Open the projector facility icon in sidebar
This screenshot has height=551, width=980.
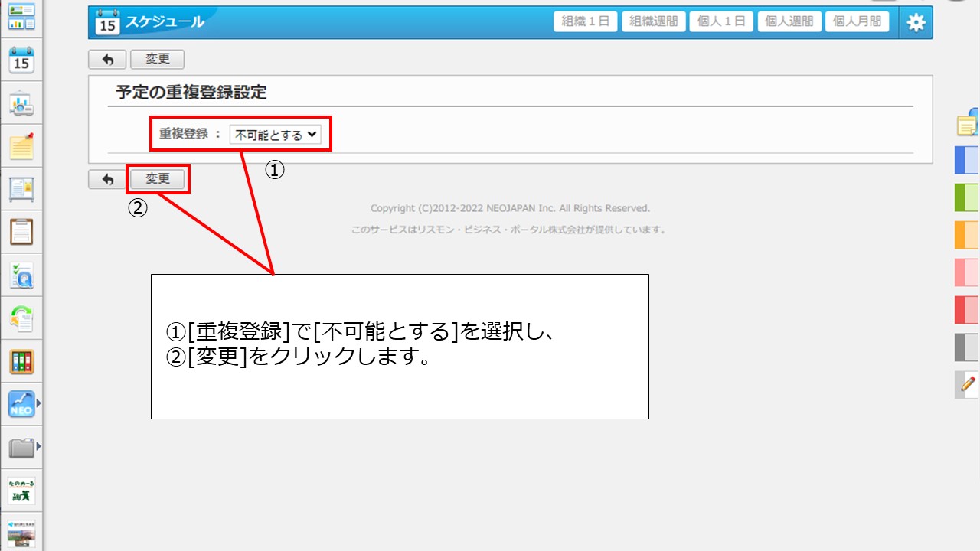pos(21,103)
